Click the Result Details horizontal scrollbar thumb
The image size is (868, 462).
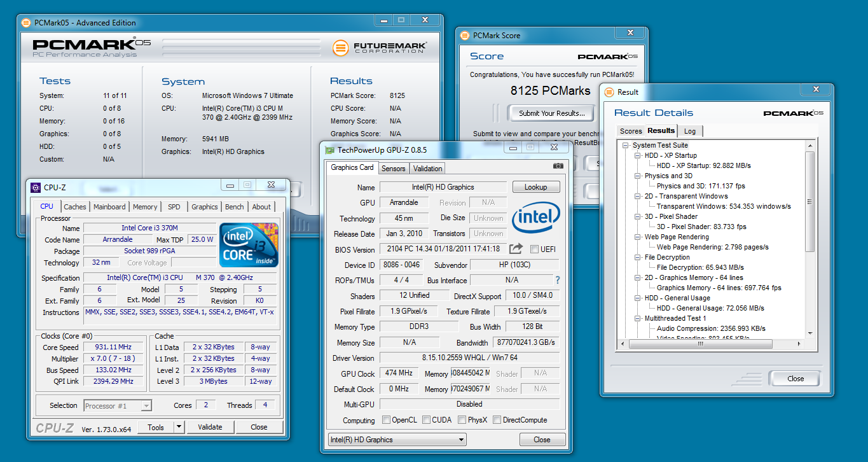point(700,344)
